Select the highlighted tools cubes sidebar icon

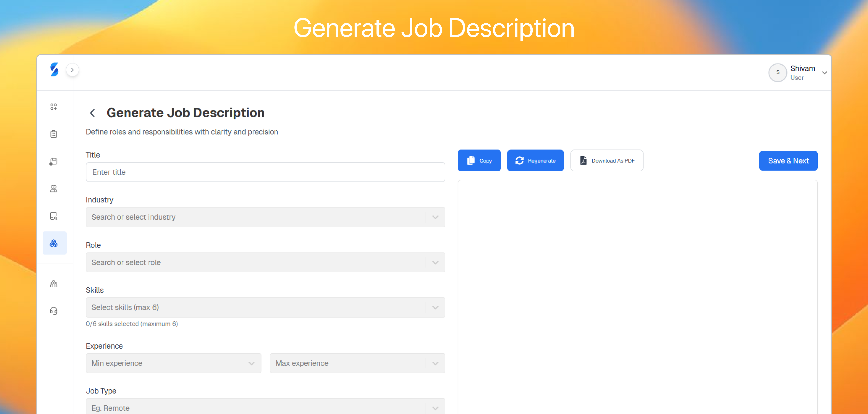[x=54, y=243]
